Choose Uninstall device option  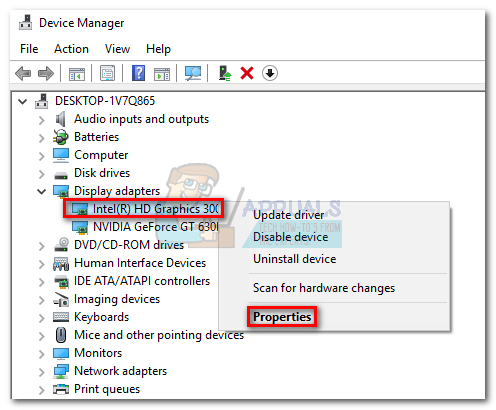tap(294, 259)
